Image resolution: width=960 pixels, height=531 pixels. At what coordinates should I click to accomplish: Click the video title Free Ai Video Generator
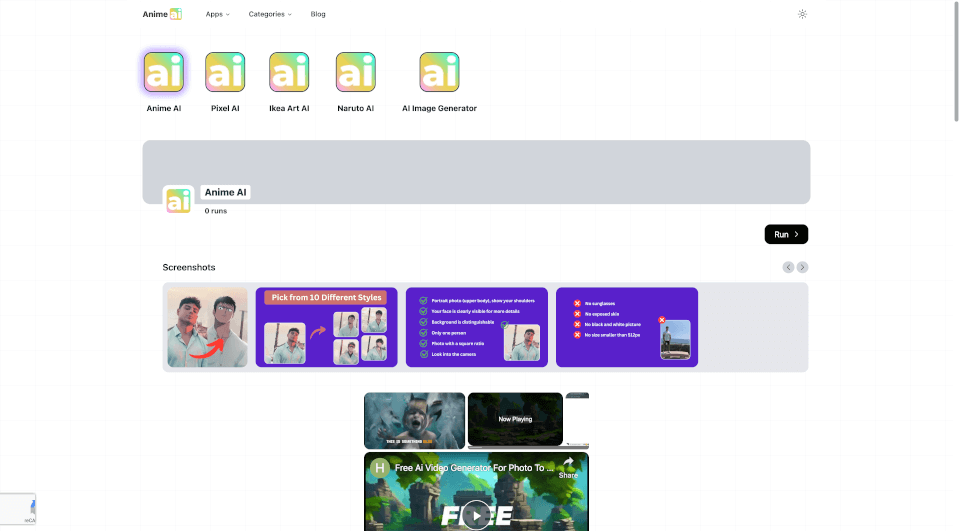coord(474,468)
